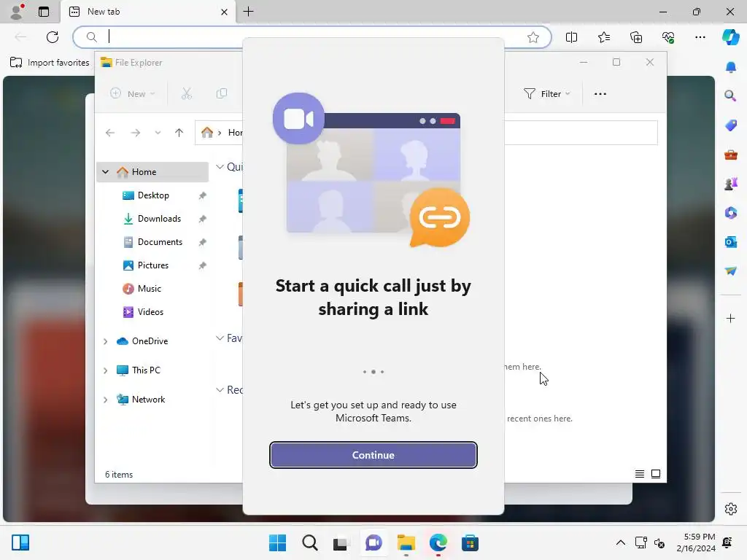Open Task View on the taskbar
The width and height of the screenshot is (747, 560).
341,542
